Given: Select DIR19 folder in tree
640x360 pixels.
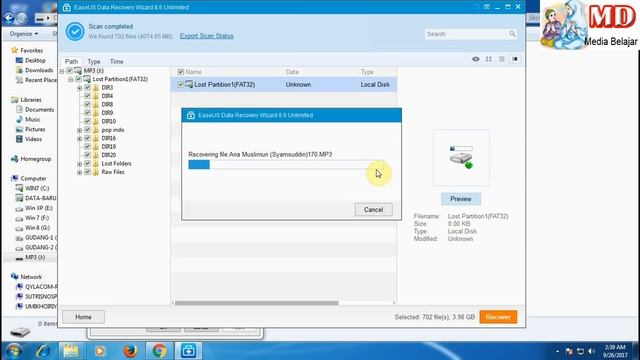Looking at the screenshot, I should pyautogui.click(x=109, y=147).
